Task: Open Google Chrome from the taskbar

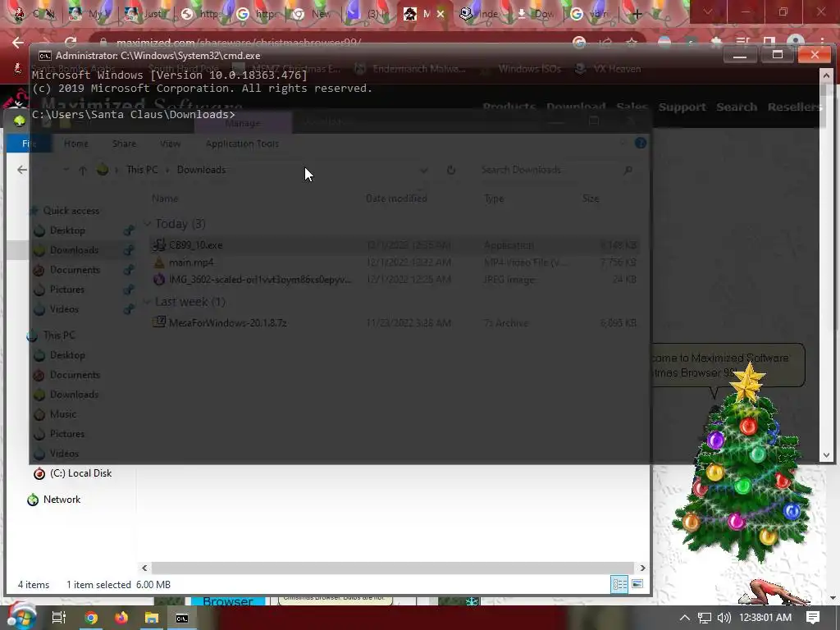Action: pyautogui.click(x=91, y=618)
